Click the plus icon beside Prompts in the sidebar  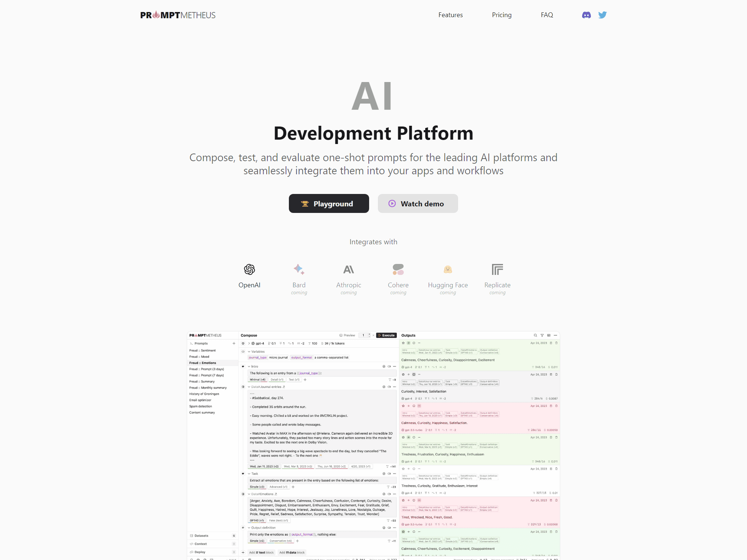234,343
